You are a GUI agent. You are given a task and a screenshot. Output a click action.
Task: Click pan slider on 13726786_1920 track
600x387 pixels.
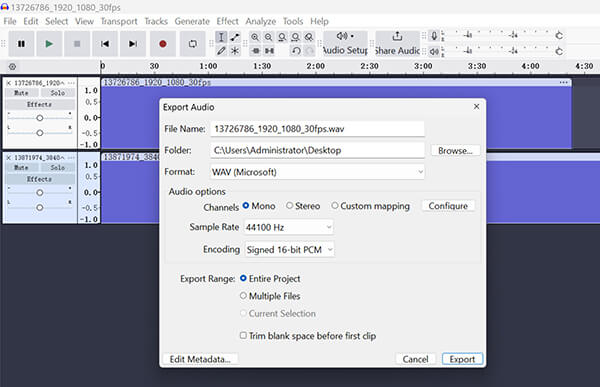point(39,133)
